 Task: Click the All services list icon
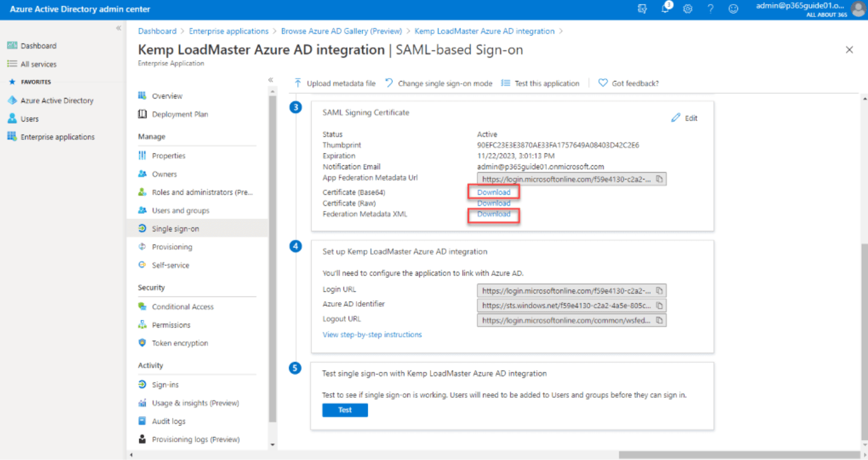click(x=12, y=64)
